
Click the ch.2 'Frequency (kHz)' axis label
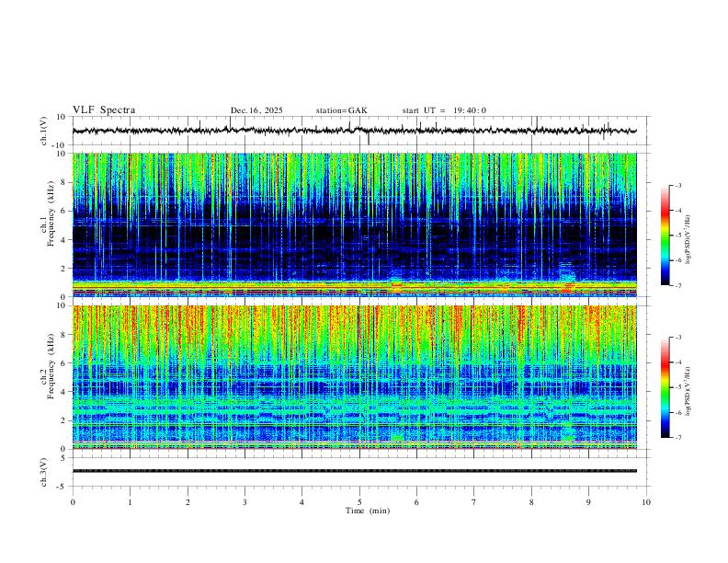click(x=51, y=366)
